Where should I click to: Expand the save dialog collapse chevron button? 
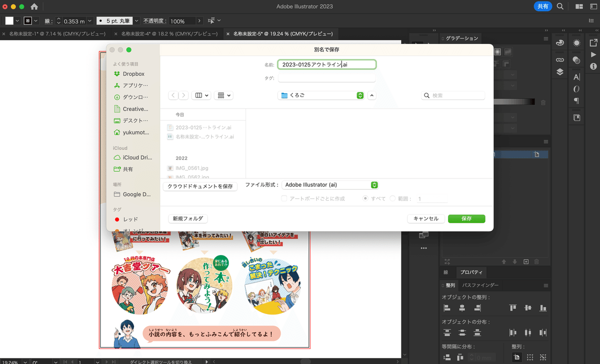372,95
